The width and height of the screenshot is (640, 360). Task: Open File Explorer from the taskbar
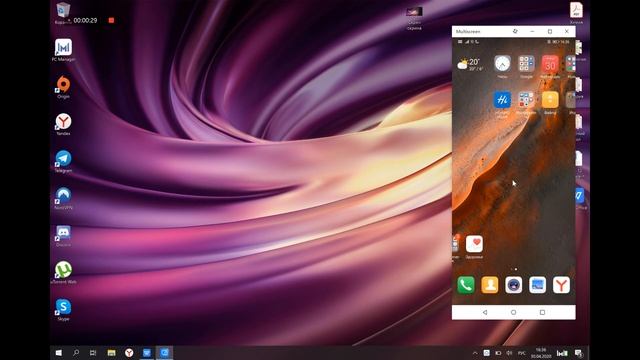[111, 353]
